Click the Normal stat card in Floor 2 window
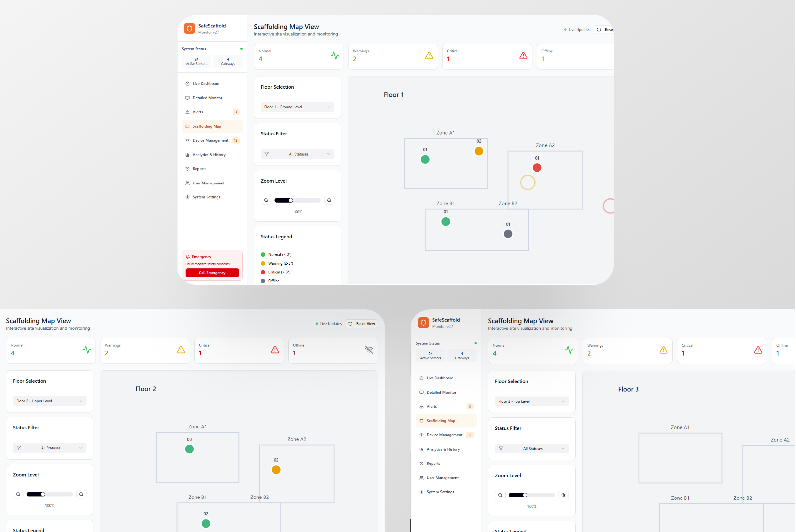This screenshot has width=796, height=532. pyautogui.click(x=51, y=351)
